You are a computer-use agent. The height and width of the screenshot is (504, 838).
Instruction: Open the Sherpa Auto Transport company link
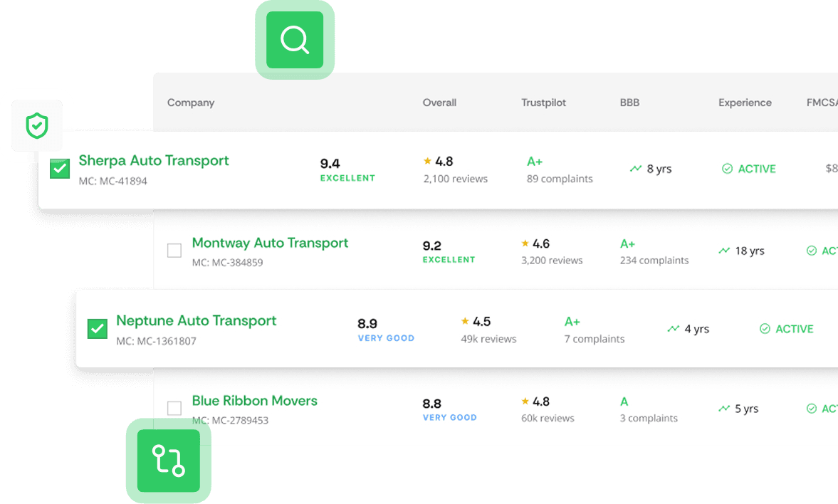(154, 161)
